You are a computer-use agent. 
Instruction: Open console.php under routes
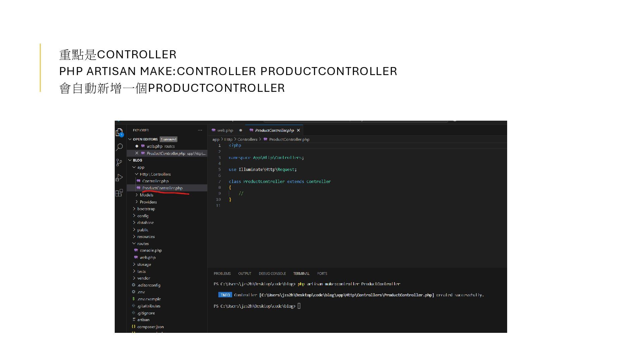tap(151, 250)
